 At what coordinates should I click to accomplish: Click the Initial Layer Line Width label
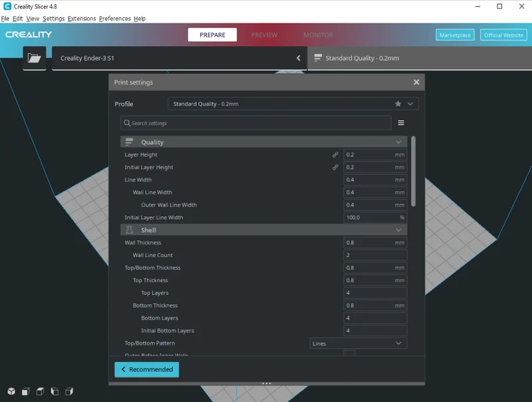click(x=154, y=218)
